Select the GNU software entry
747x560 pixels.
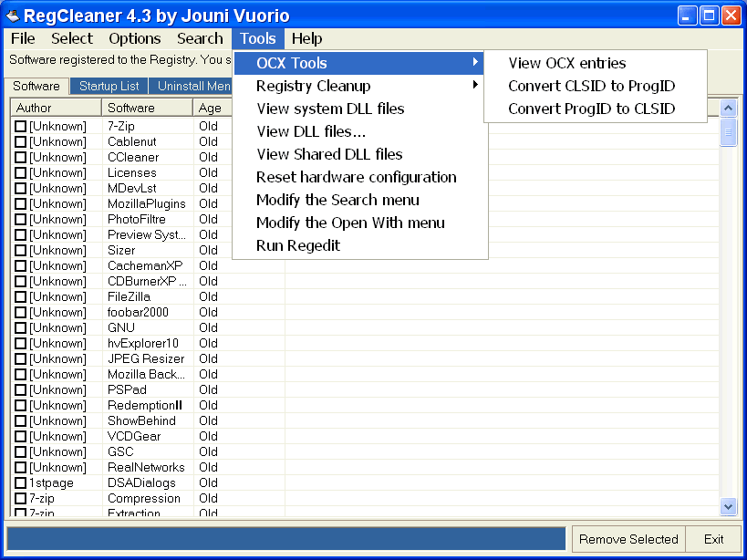point(121,328)
